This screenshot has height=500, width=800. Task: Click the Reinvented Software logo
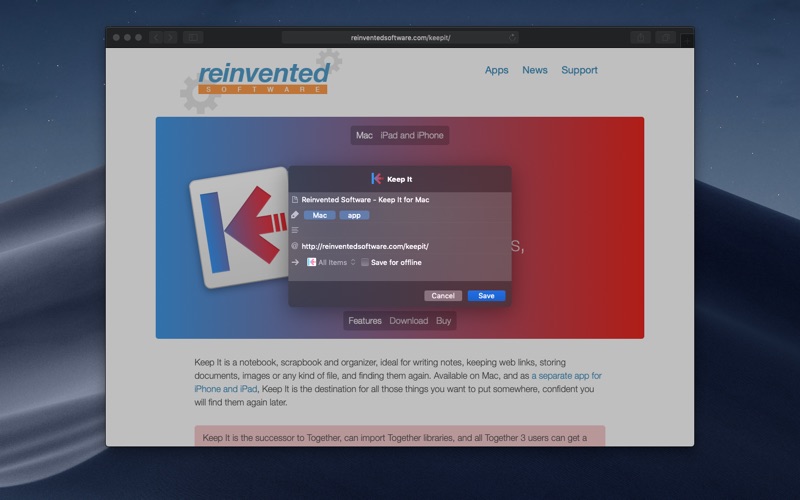click(x=261, y=81)
